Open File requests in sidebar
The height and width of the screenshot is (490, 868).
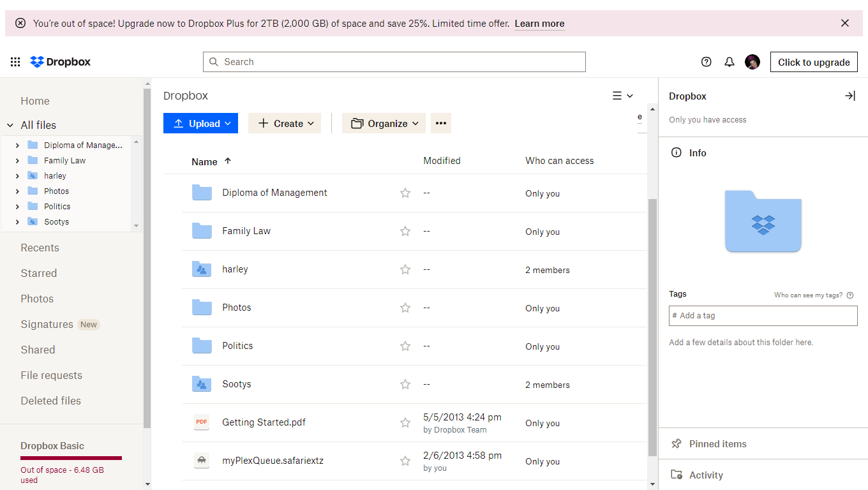(52, 375)
